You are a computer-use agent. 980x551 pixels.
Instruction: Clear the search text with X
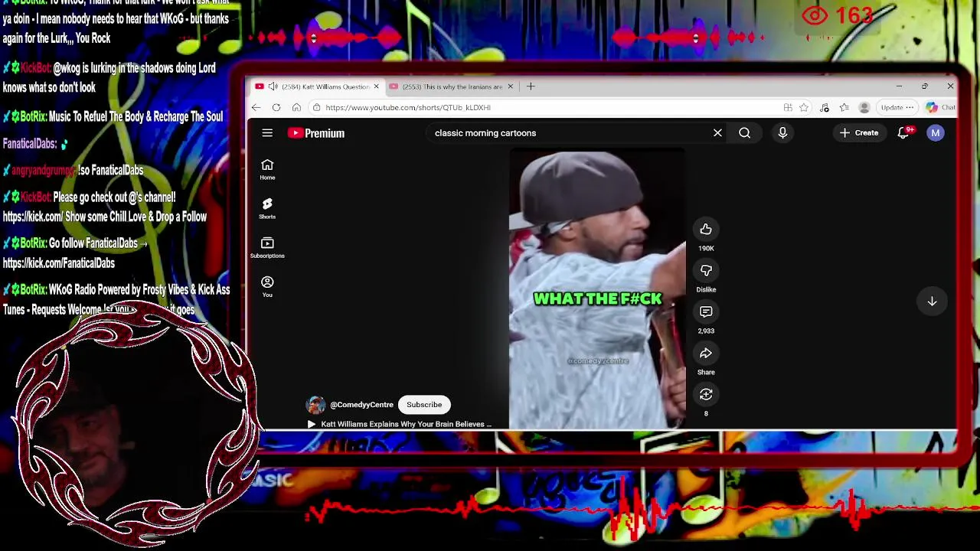click(717, 133)
